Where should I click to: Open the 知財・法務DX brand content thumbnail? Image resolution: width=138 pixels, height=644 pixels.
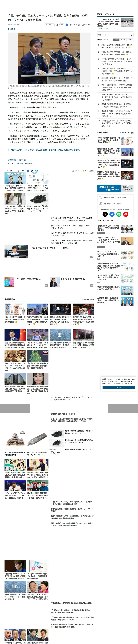point(127,301)
